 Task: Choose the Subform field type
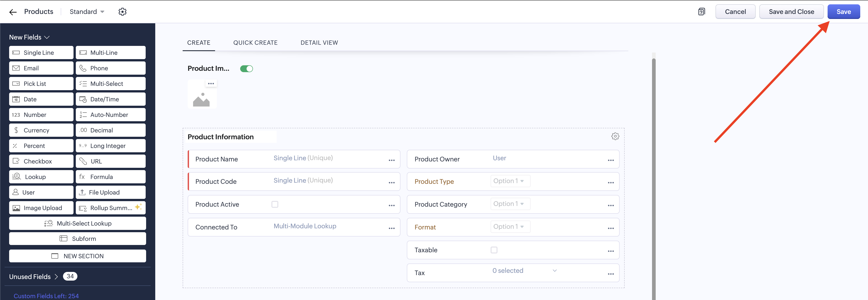(x=77, y=239)
